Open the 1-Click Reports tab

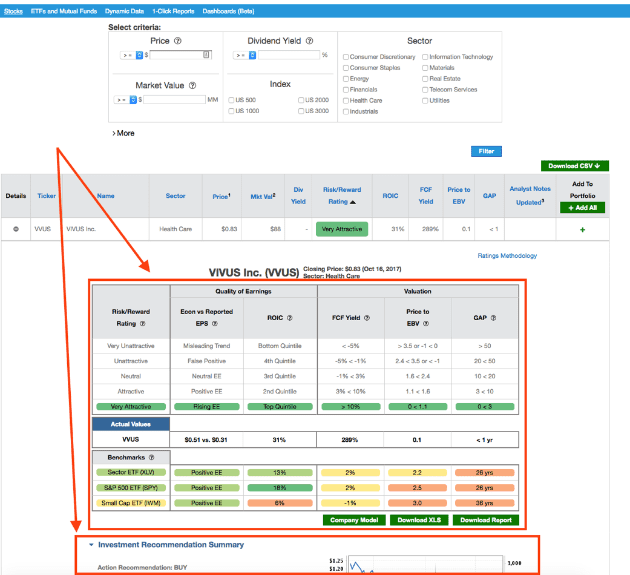click(173, 11)
